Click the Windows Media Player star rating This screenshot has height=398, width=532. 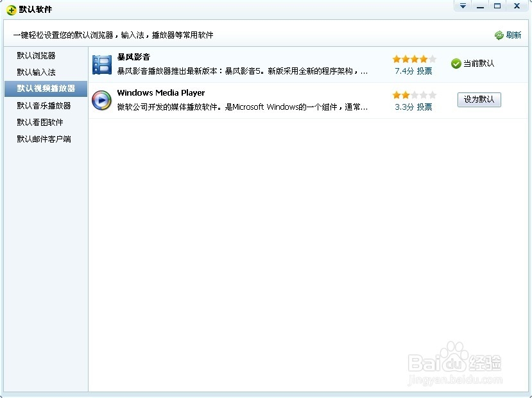(x=415, y=95)
